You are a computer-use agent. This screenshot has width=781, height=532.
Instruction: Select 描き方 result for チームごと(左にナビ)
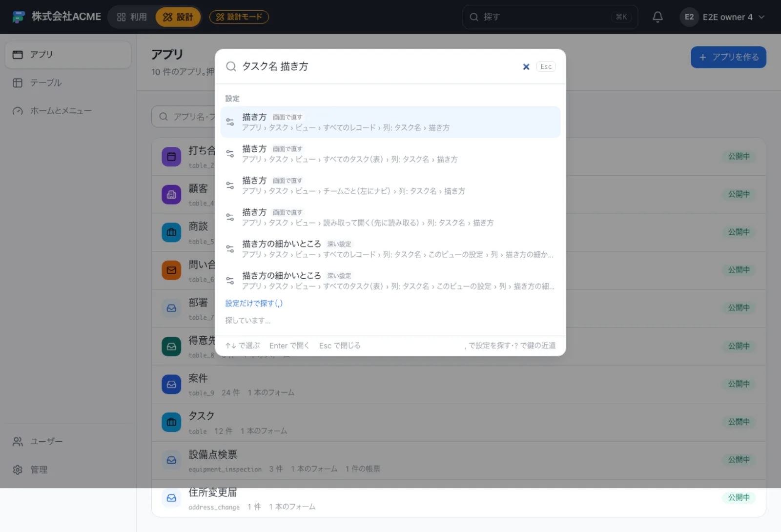pos(390,185)
